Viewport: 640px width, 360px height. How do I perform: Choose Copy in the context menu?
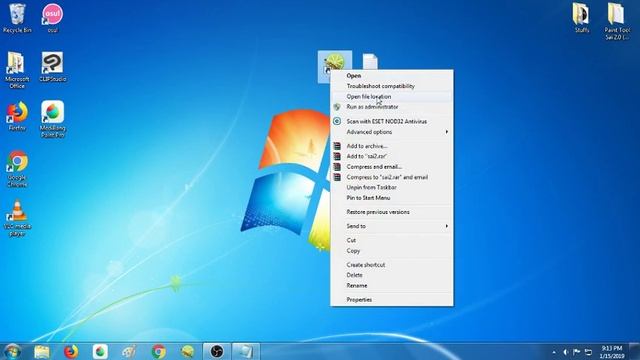(392, 251)
